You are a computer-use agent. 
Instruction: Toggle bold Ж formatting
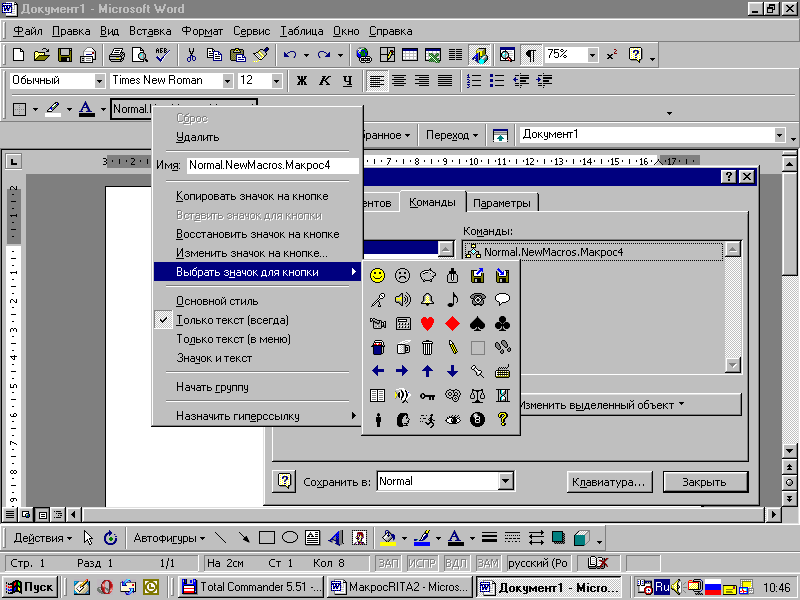[302, 81]
